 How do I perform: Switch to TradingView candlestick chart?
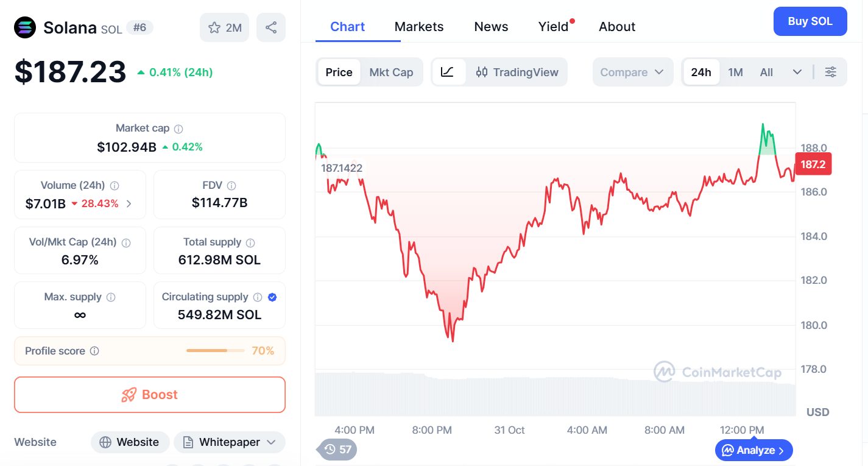click(x=517, y=72)
